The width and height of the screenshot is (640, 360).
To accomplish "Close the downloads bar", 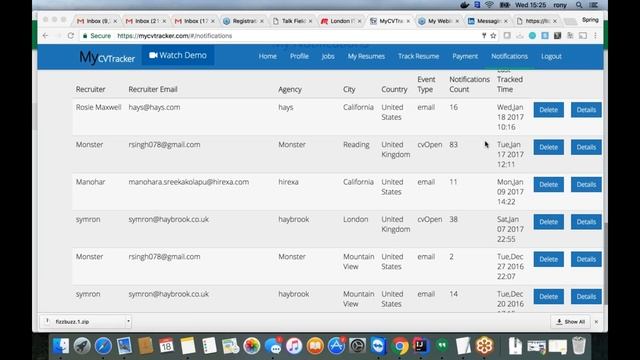I will pos(596,322).
